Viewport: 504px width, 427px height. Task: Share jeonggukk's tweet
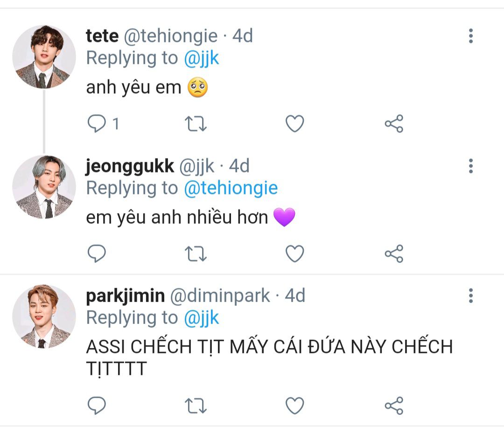coord(393,254)
